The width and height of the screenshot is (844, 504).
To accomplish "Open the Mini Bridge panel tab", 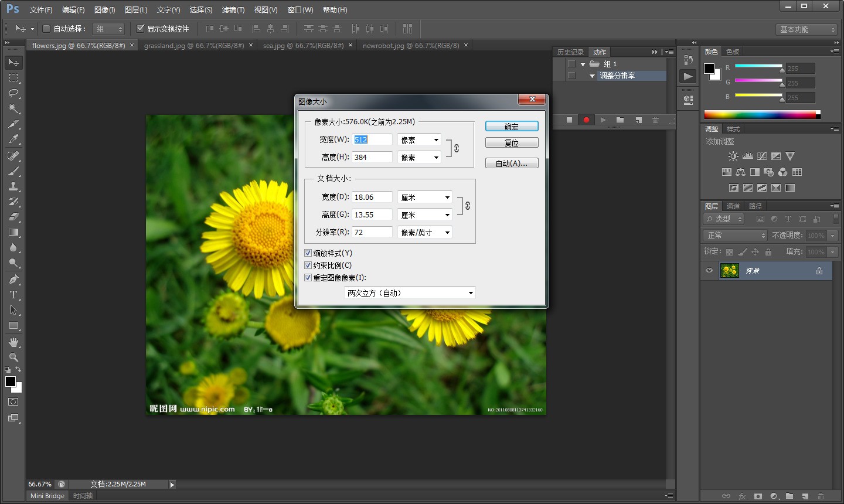I will click(x=47, y=496).
